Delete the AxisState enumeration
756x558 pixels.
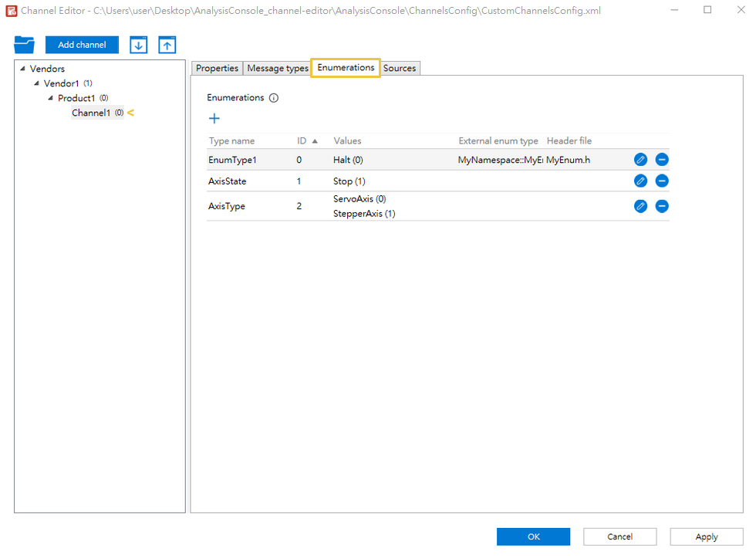(x=662, y=181)
